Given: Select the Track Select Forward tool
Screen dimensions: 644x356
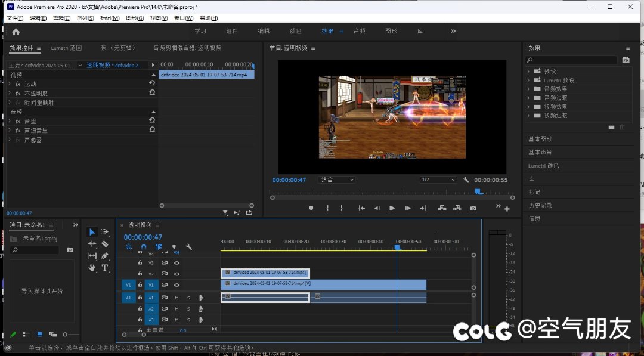Looking at the screenshot, I should point(105,232).
